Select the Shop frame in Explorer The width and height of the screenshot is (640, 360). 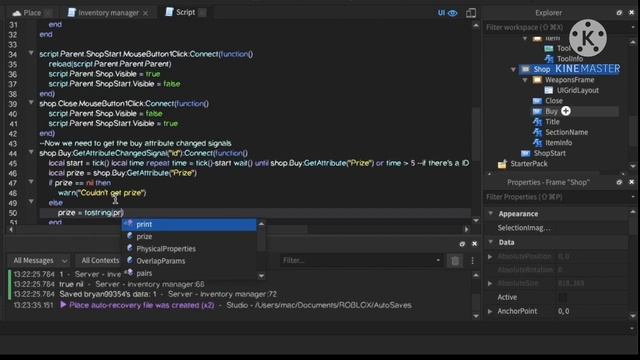pos(542,69)
